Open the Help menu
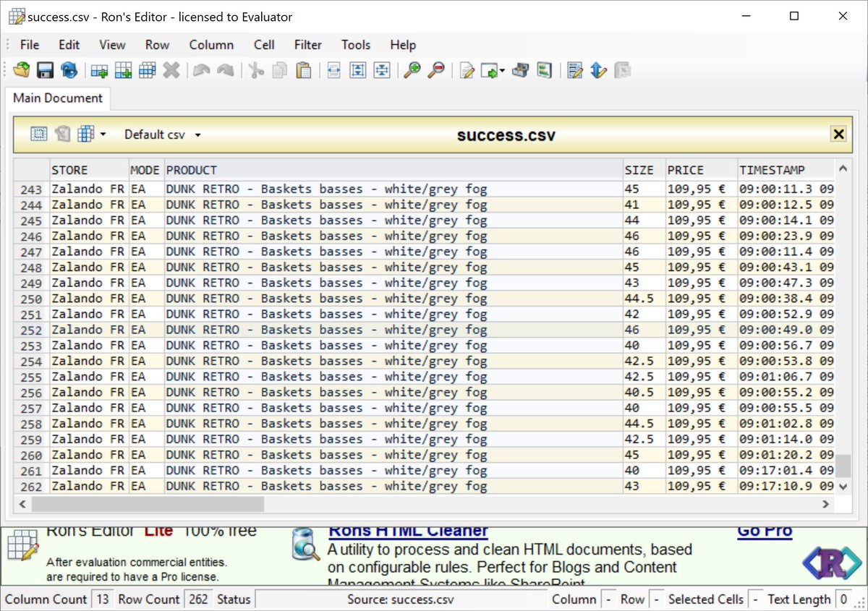The image size is (868, 611). tap(403, 45)
